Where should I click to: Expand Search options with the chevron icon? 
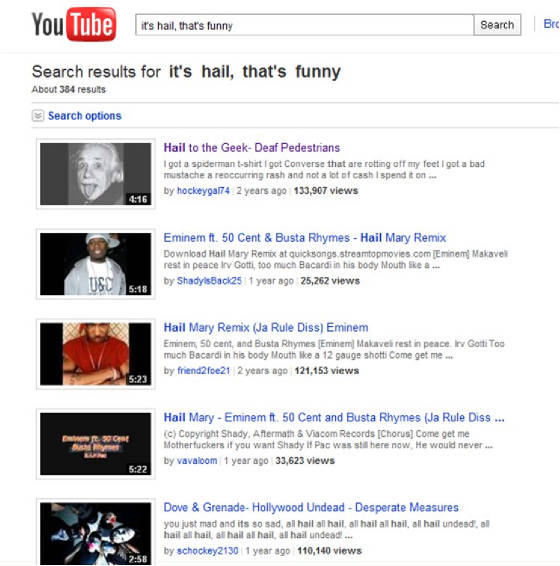[x=38, y=116]
